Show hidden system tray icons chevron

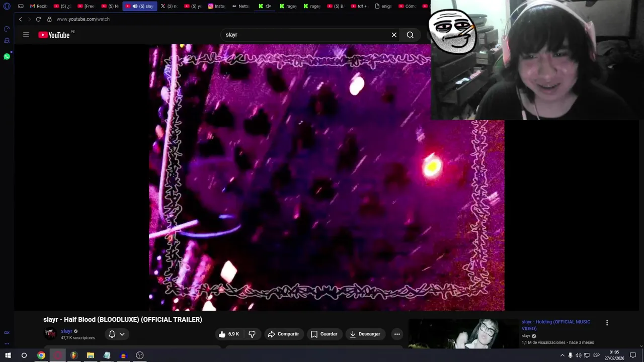(x=562, y=355)
